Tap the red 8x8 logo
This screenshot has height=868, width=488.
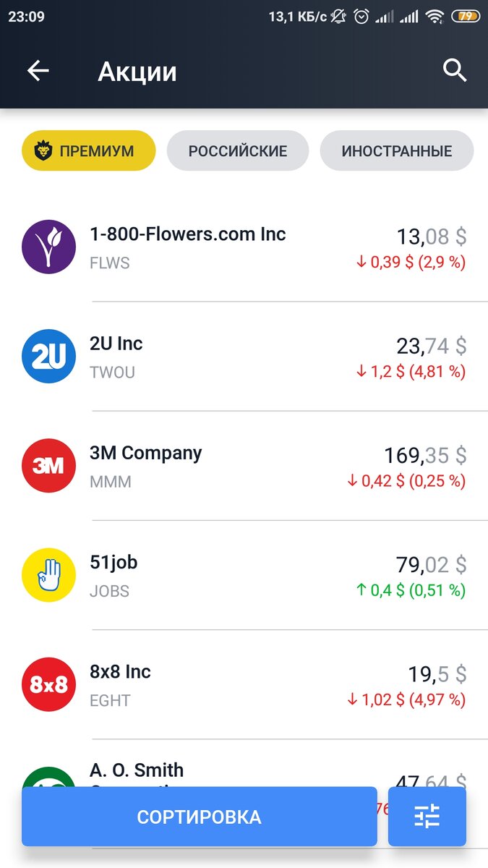[48, 684]
